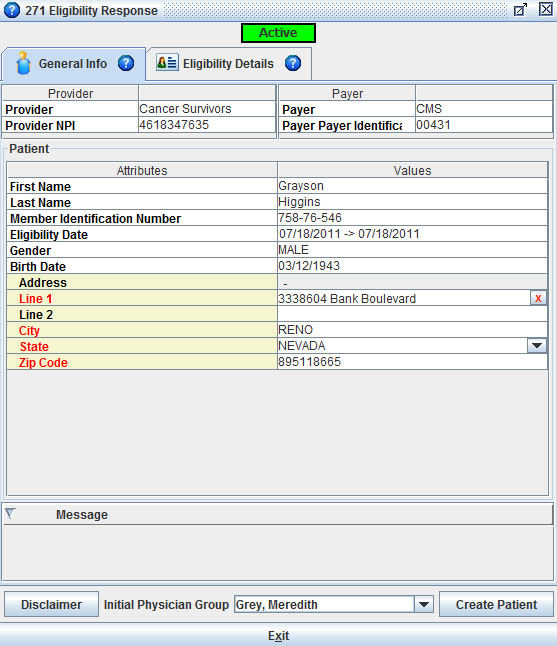Viewport: 557px width, 646px height.
Task: Click the Message header bar
Action: [x=278, y=514]
